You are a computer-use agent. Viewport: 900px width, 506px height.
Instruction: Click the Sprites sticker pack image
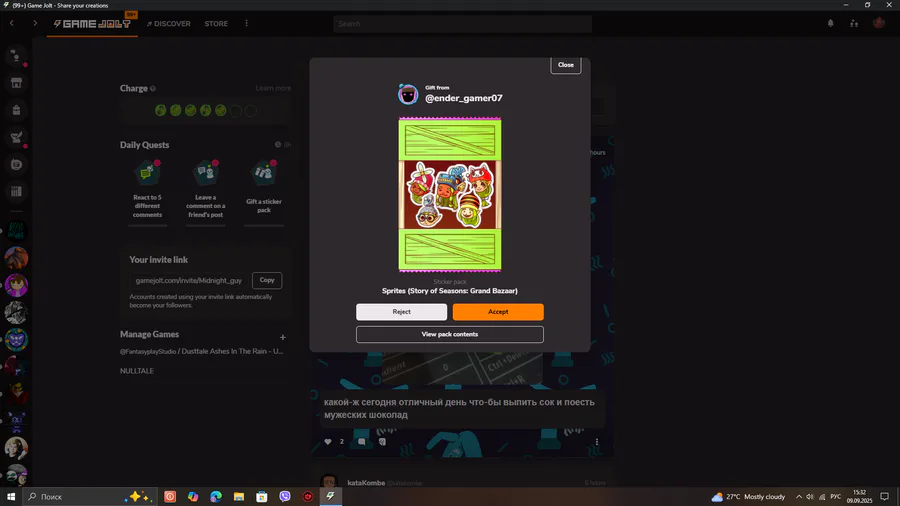coord(450,194)
